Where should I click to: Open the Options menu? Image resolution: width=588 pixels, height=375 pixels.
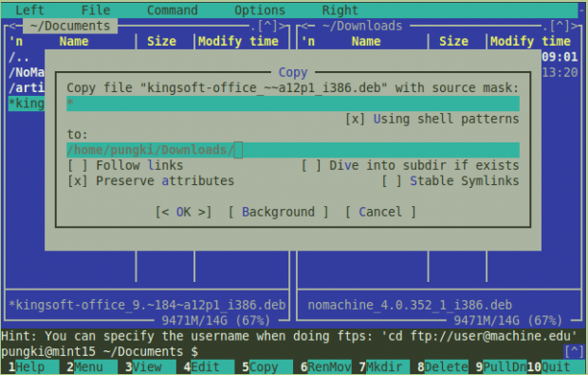(x=260, y=10)
